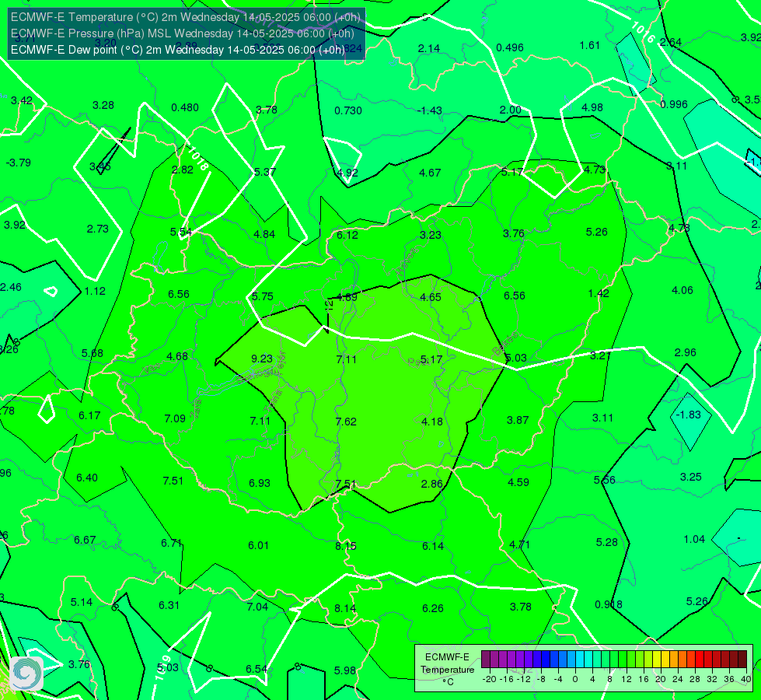Screen dimensions: 761x700
Task: Click the 6.12 dew point value
Action: coord(347,235)
